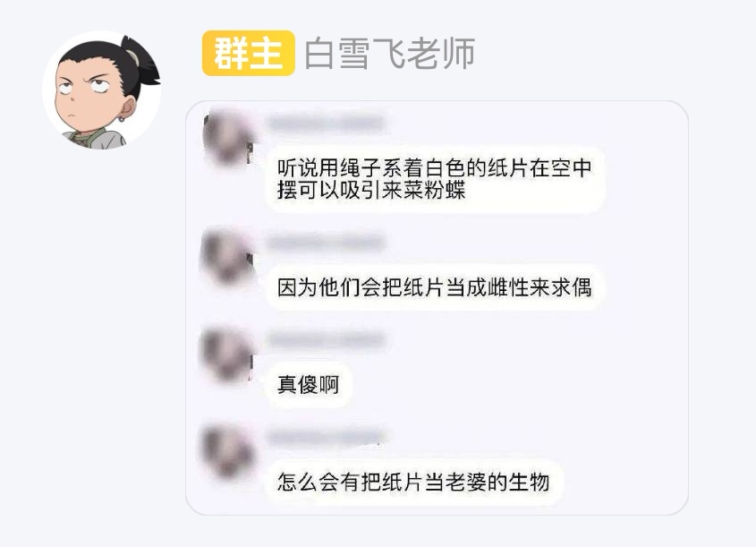Tap the third blurred sender name
Viewport: 756px width, 547px height.
[x=327, y=339]
